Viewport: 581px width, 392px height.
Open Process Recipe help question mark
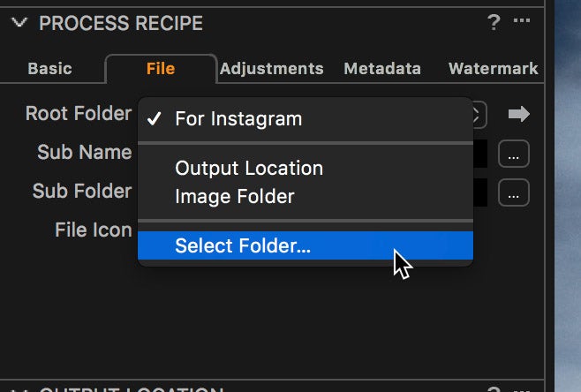click(x=494, y=22)
